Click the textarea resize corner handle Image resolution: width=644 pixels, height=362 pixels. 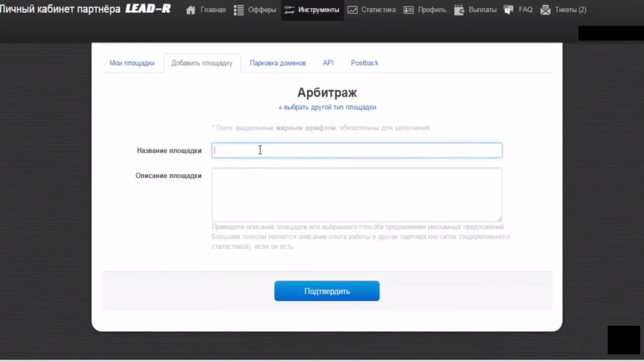coord(500,218)
